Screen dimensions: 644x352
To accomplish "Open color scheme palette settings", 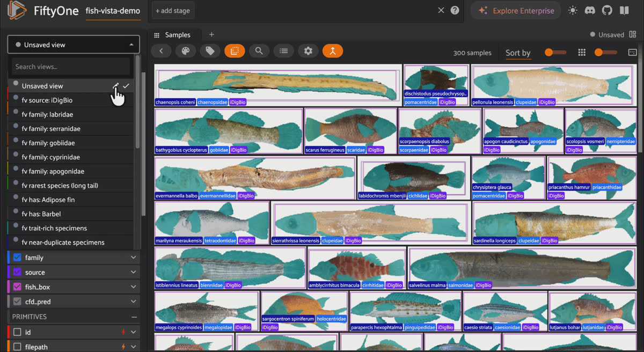I will coord(186,51).
